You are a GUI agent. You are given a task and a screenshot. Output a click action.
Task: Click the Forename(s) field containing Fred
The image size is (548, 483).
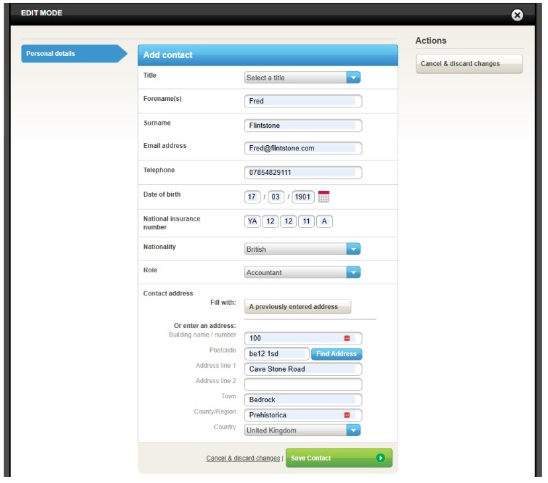[x=303, y=101]
